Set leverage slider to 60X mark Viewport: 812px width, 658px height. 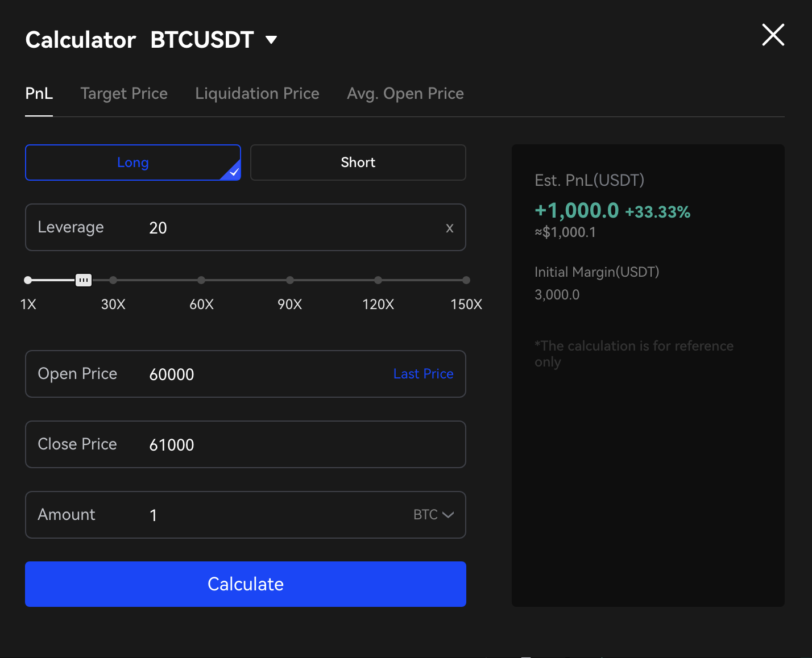(x=201, y=280)
